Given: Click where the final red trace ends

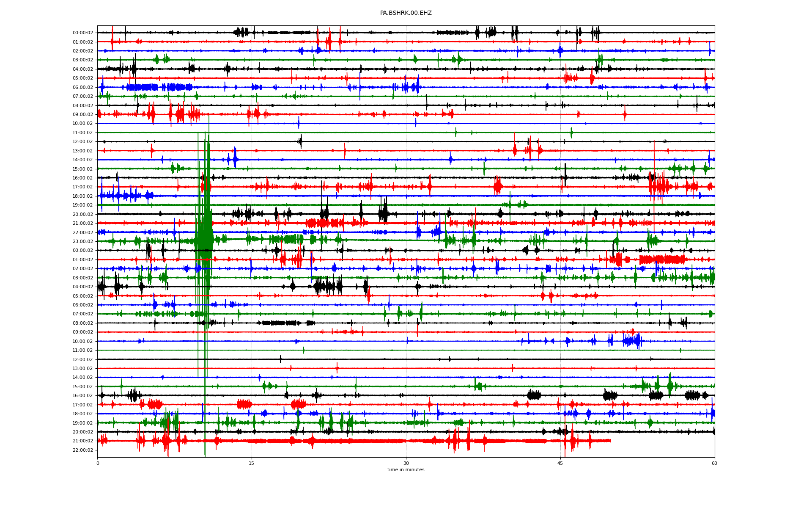Looking at the screenshot, I should coord(610,441).
